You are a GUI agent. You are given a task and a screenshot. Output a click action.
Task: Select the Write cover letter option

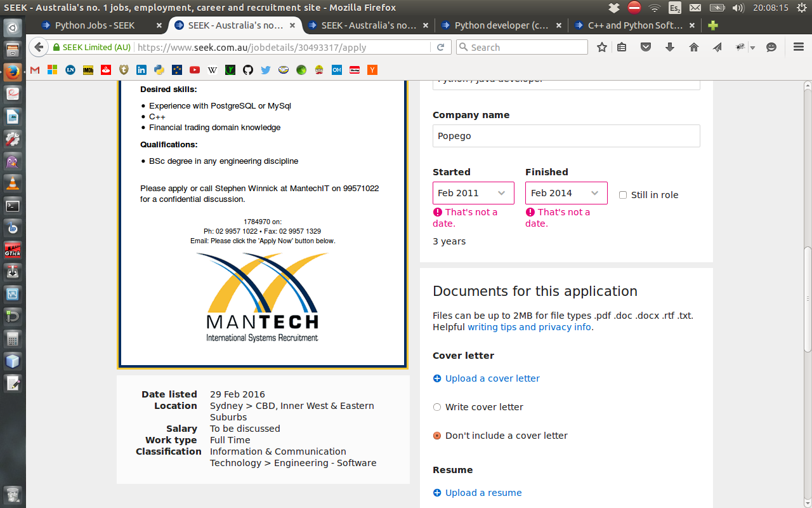[x=437, y=407]
